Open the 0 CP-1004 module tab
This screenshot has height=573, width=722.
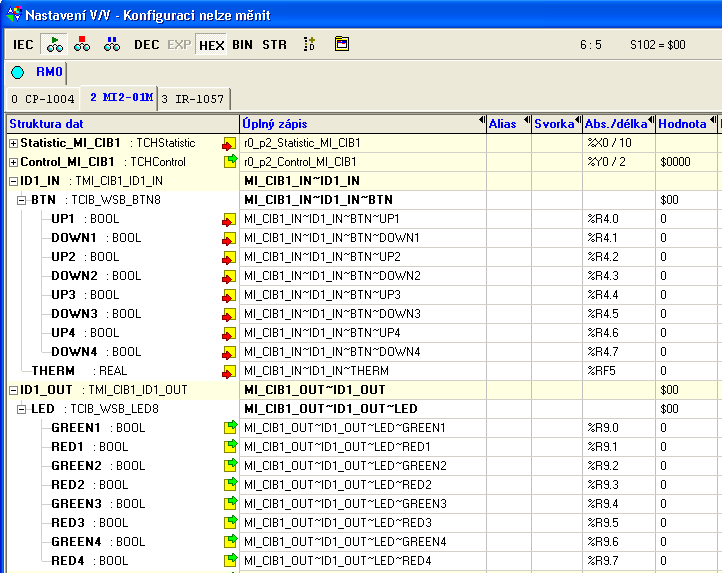tap(42, 99)
